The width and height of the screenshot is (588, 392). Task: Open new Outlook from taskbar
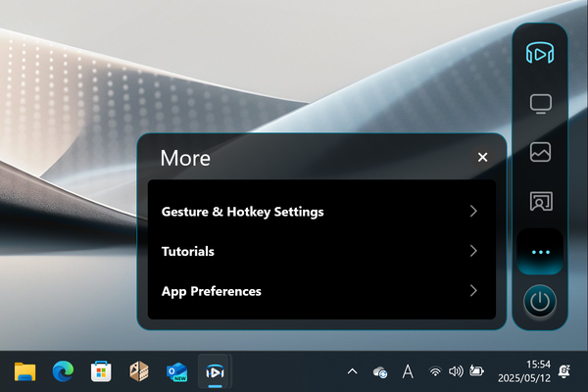[x=177, y=371]
